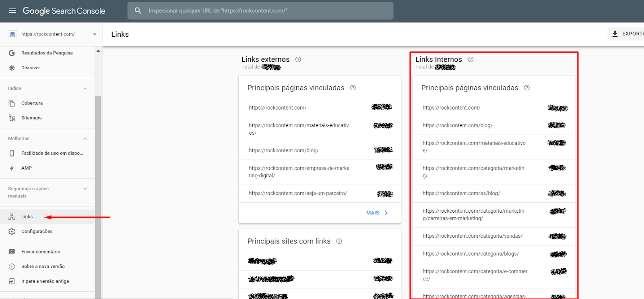Collapse the Índice section
This screenshot has width=644, height=299.
tap(85, 88)
